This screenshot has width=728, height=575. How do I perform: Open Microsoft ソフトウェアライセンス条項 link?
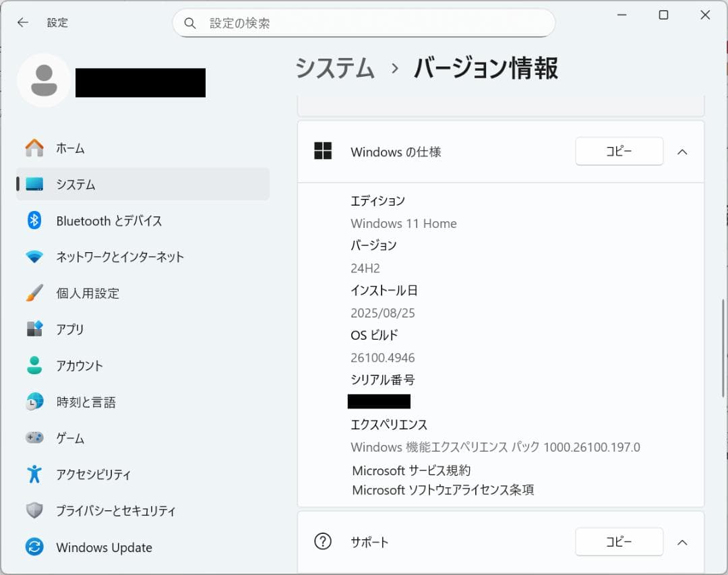445,489
